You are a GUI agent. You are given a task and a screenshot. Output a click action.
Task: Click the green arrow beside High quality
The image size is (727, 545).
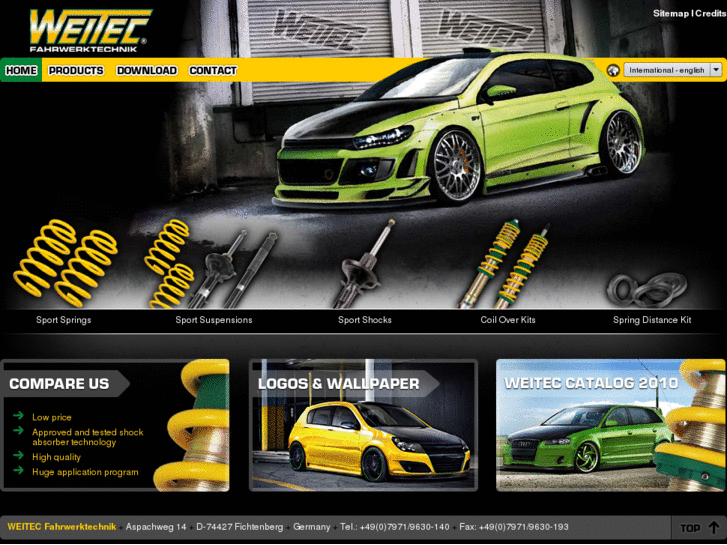coord(19,455)
